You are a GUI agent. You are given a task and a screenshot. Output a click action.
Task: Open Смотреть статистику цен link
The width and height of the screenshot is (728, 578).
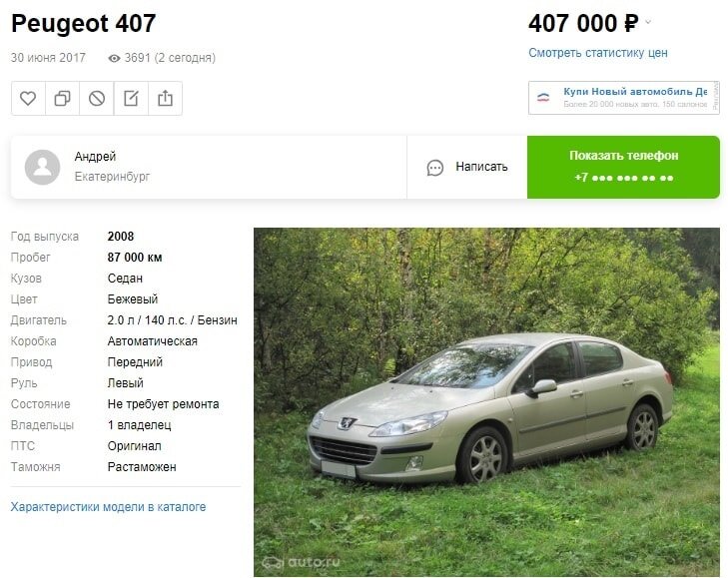pyautogui.click(x=598, y=53)
